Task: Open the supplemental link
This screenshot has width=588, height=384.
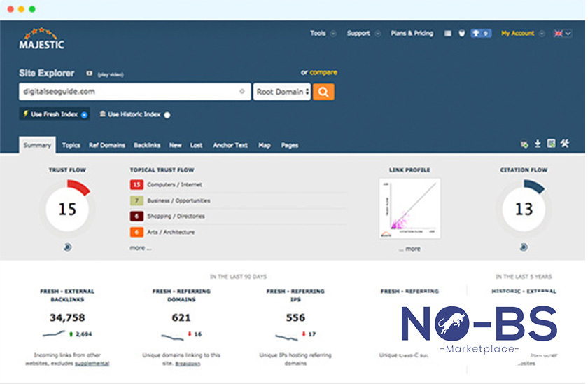Action: 92,364
